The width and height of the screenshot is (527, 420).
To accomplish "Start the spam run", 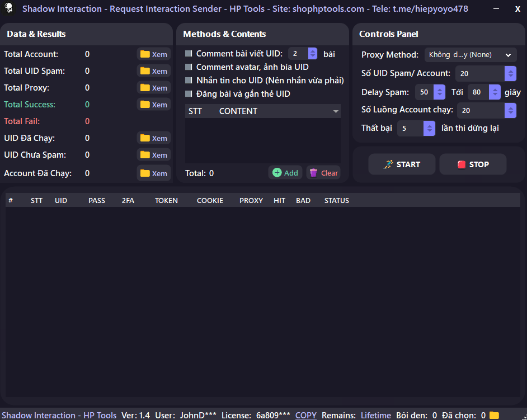I will click(x=402, y=164).
